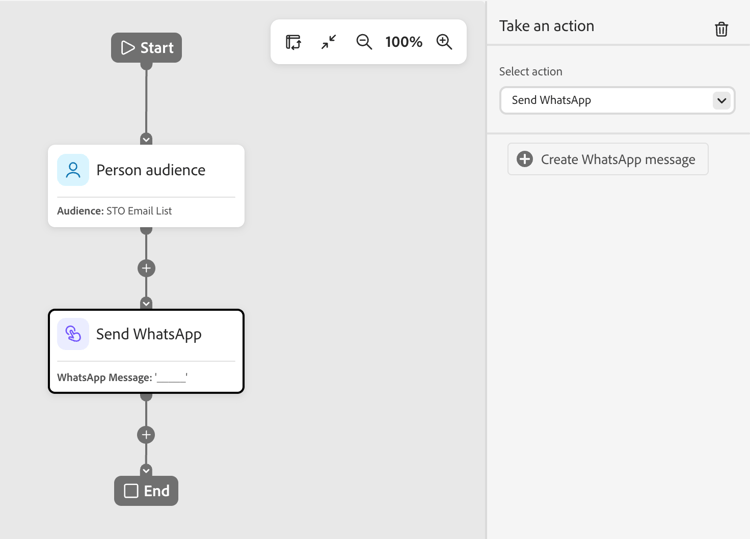This screenshot has height=539, width=750.
Task: Delete the action with the trash icon
Action: click(x=721, y=29)
